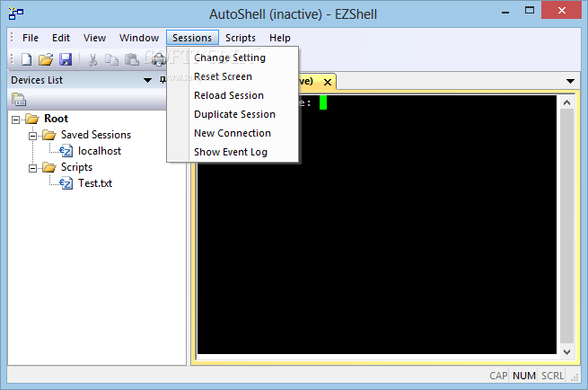This screenshot has width=588, height=390.
Task: Choose Reload Session menu entry
Action: point(233,95)
